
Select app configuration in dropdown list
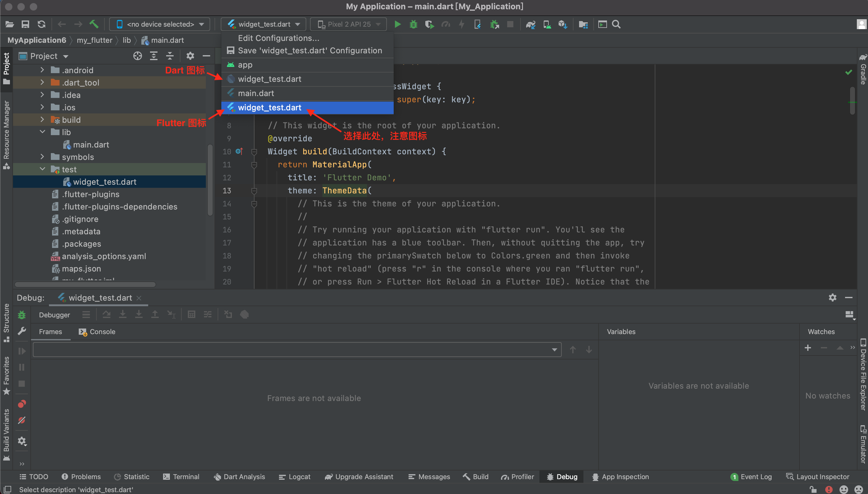pyautogui.click(x=308, y=65)
